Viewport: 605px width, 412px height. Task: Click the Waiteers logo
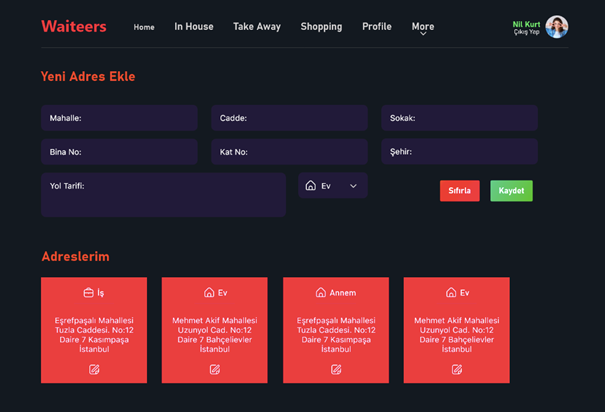pos(73,27)
